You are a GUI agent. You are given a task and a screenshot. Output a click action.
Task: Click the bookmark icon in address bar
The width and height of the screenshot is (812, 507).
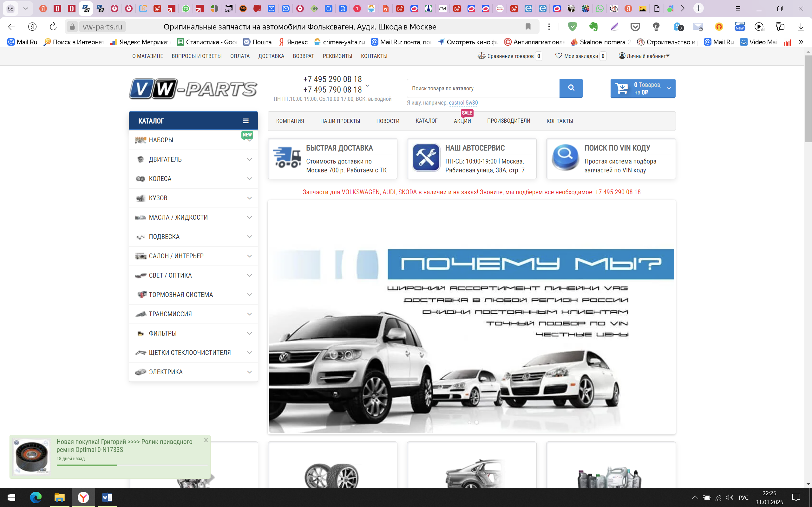pos(528,27)
